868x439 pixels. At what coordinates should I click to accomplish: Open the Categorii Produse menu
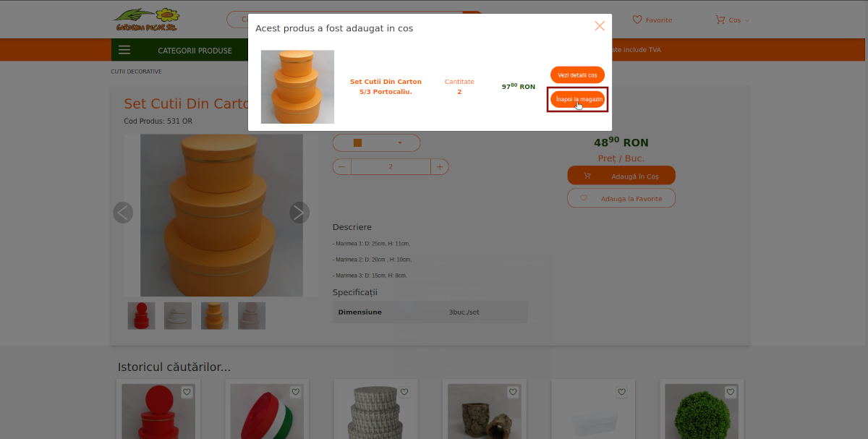195,51
